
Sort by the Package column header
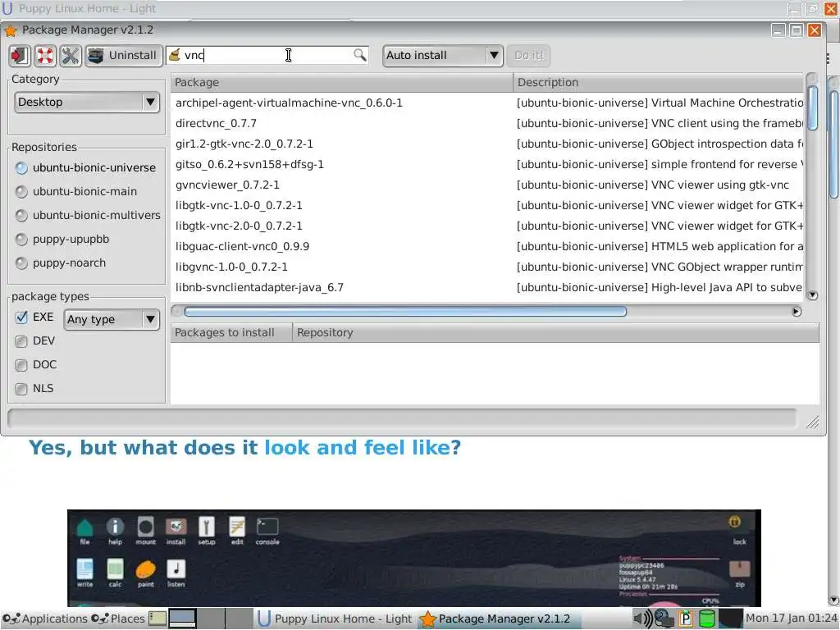click(x=342, y=83)
